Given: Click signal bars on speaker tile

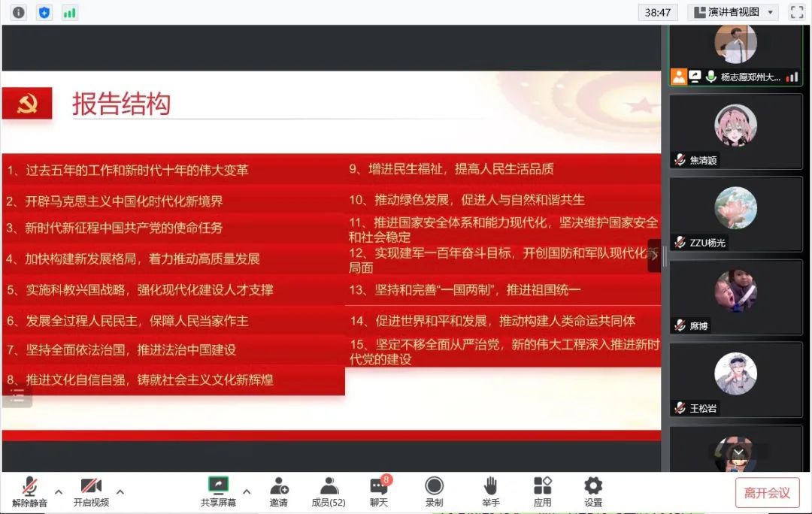Looking at the screenshot, I should coord(792,77).
